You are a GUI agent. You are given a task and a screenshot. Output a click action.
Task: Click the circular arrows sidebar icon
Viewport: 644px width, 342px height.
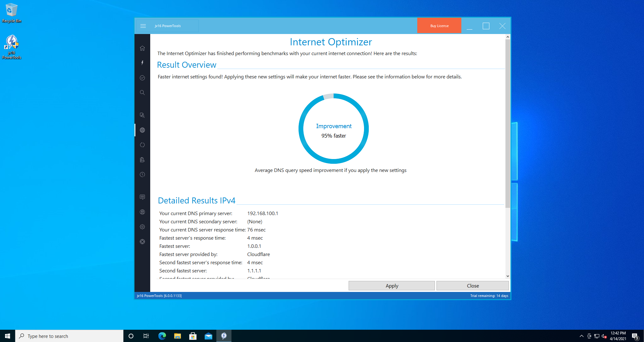point(142,145)
